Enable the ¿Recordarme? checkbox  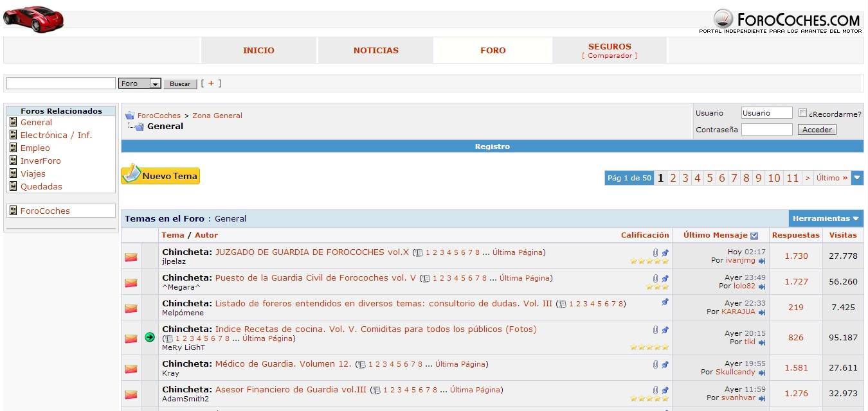tap(802, 113)
